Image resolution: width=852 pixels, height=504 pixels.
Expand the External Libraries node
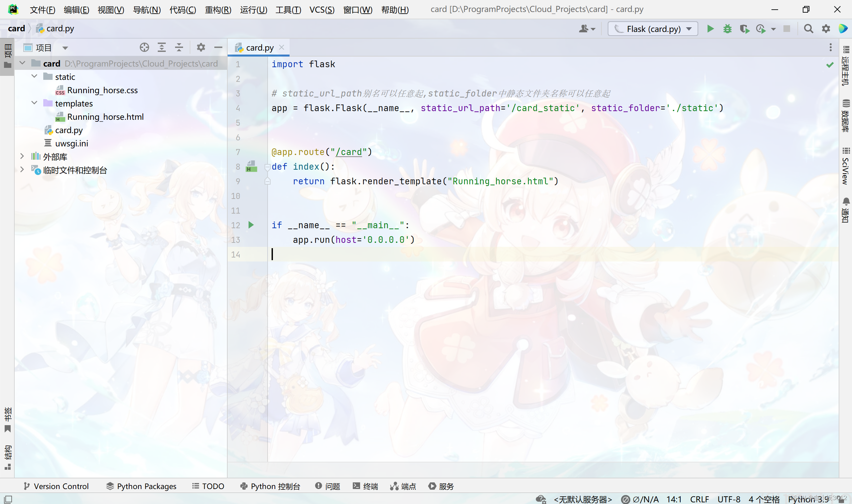point(22,156)
